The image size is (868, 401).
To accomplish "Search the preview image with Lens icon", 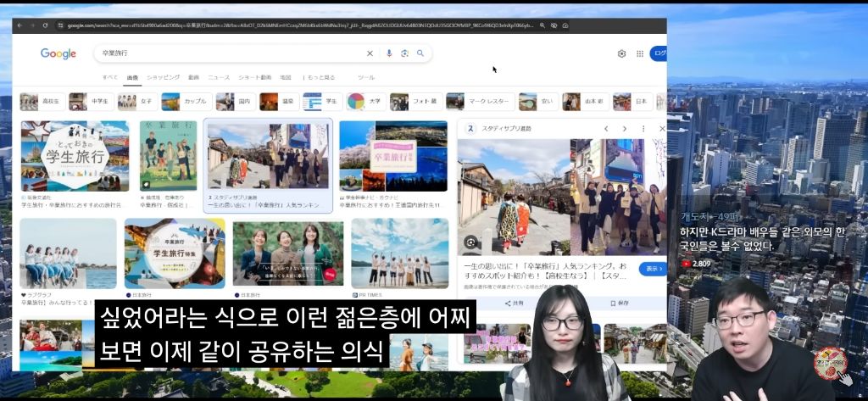I will [471, 242].
